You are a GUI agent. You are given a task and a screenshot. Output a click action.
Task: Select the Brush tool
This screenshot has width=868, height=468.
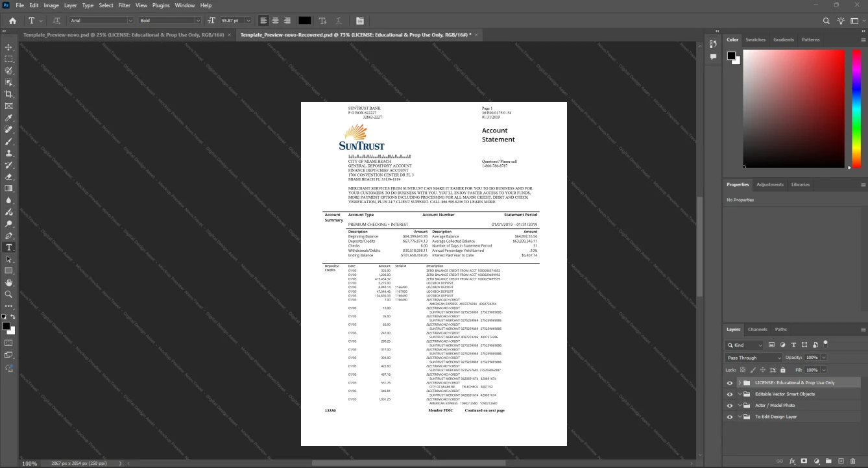[x=9, y=142]
